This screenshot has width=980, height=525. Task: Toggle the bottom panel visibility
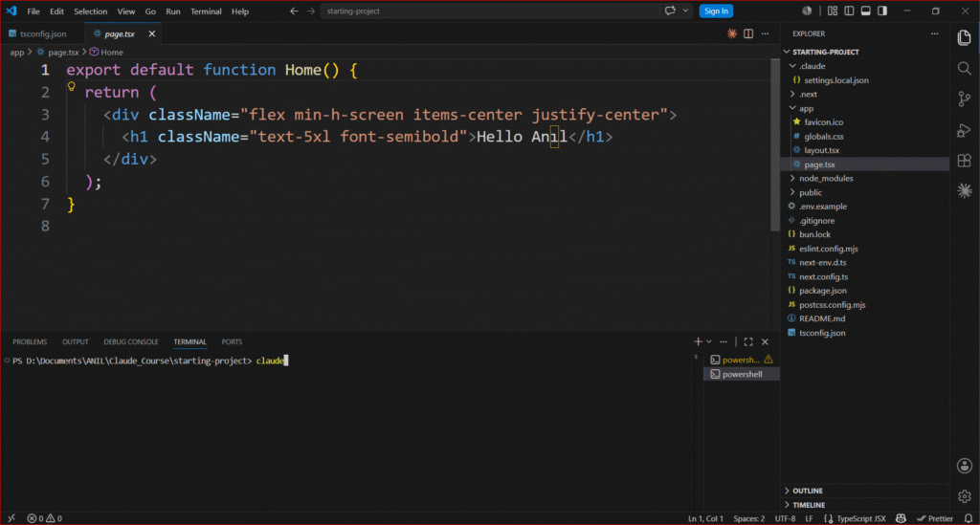(x=865, y=11)
